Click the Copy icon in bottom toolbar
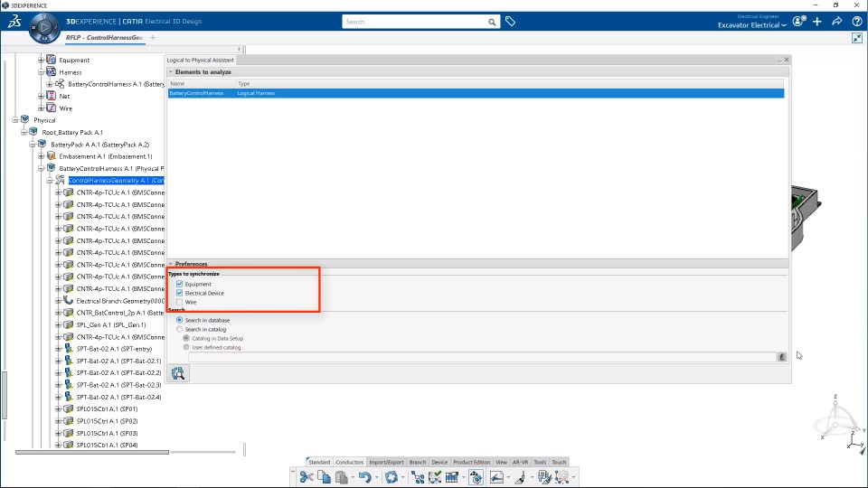The width and height of the screenshot is (868, 488). 324,477
